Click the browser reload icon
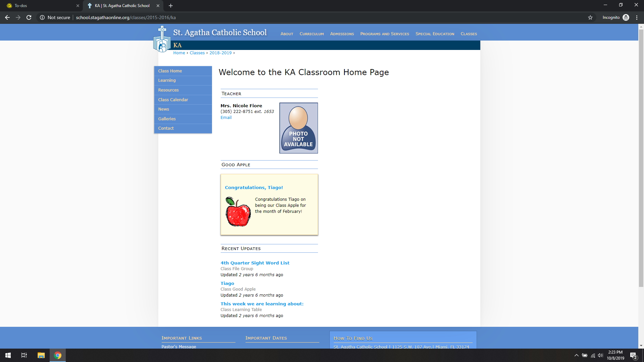 29,17
